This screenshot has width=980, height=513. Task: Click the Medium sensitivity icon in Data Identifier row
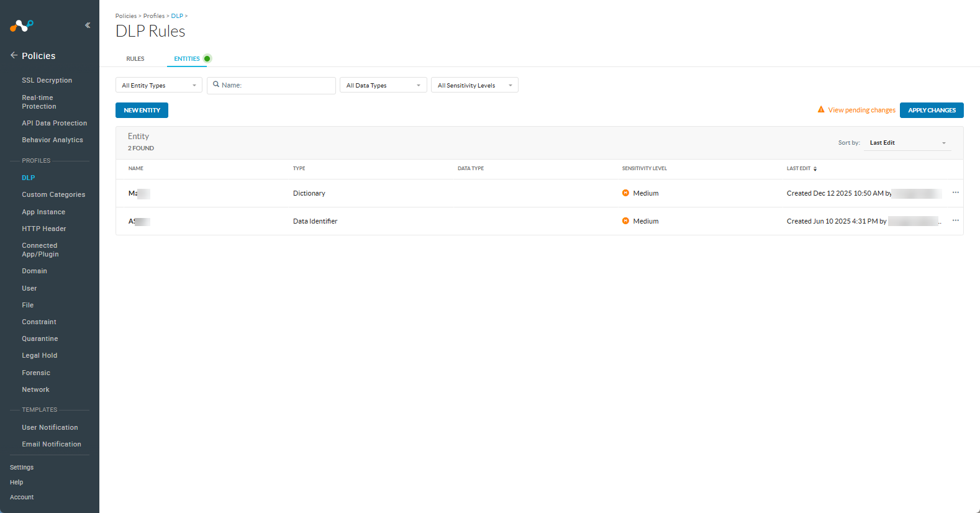point(625,221)
